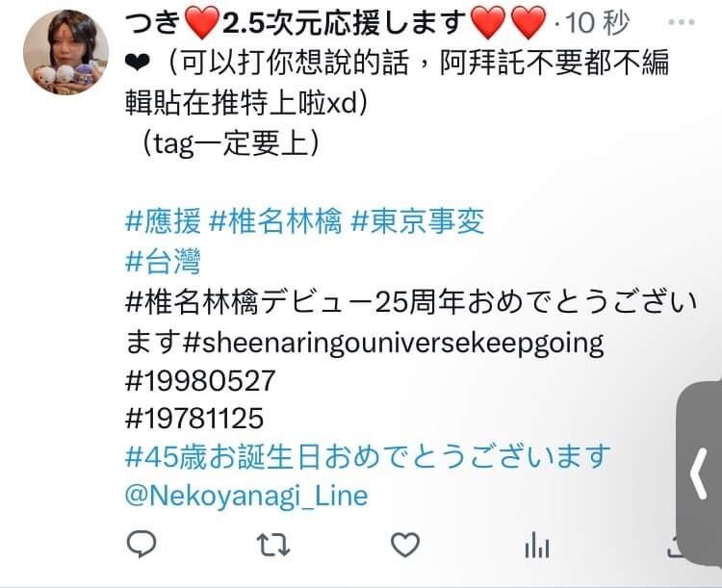Image resolution: width=722 pixels, height=588 pixels.
Task: Open the profile via display name つき2.5次元応援します
Action: (x=335, y=22)
